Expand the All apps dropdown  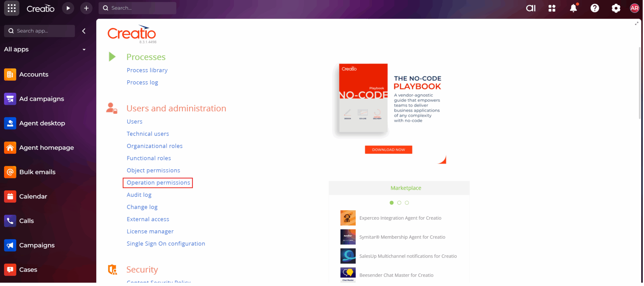[84, 49]
